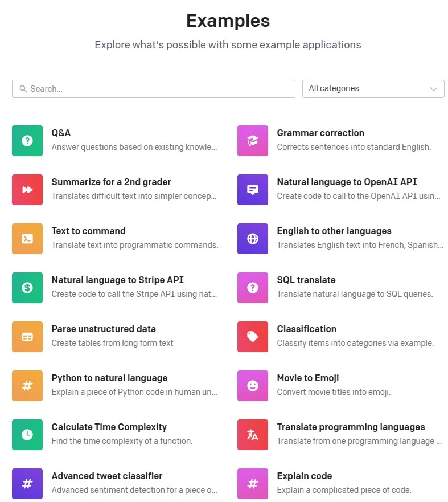Click the clock icon for Calculate Time Complexity

coord(27,435)
